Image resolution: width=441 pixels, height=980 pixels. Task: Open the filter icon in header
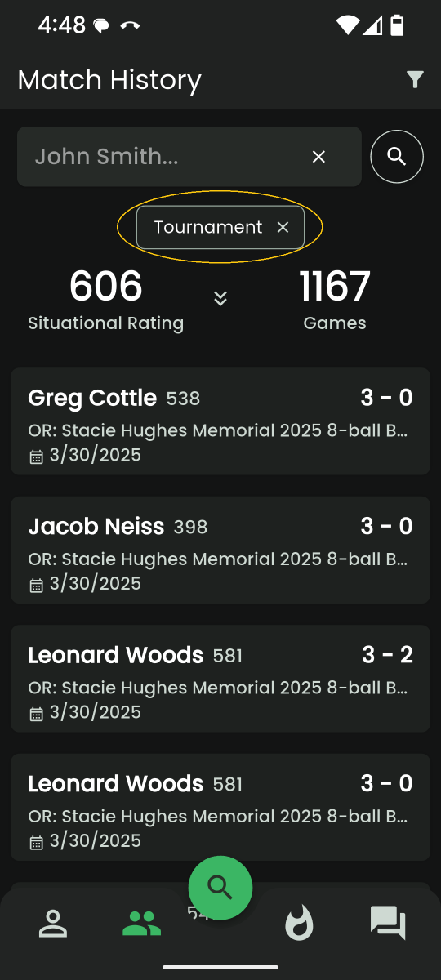(x=415, y=79)
